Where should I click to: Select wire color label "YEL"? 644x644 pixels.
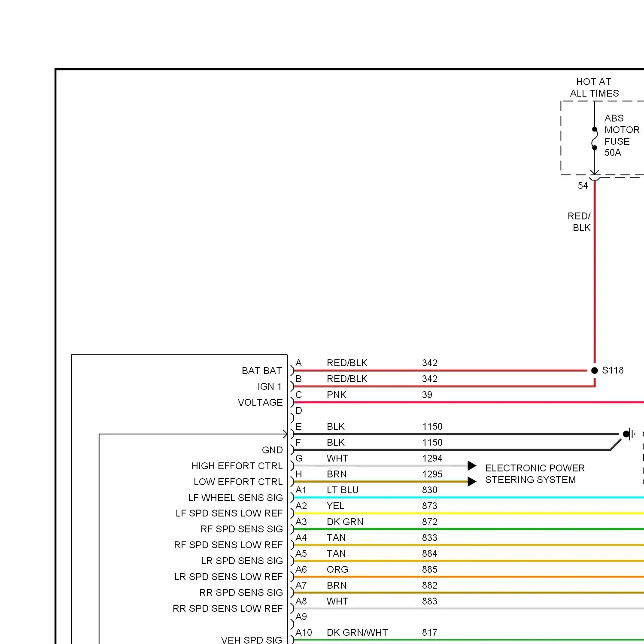(x=335, y=506)
